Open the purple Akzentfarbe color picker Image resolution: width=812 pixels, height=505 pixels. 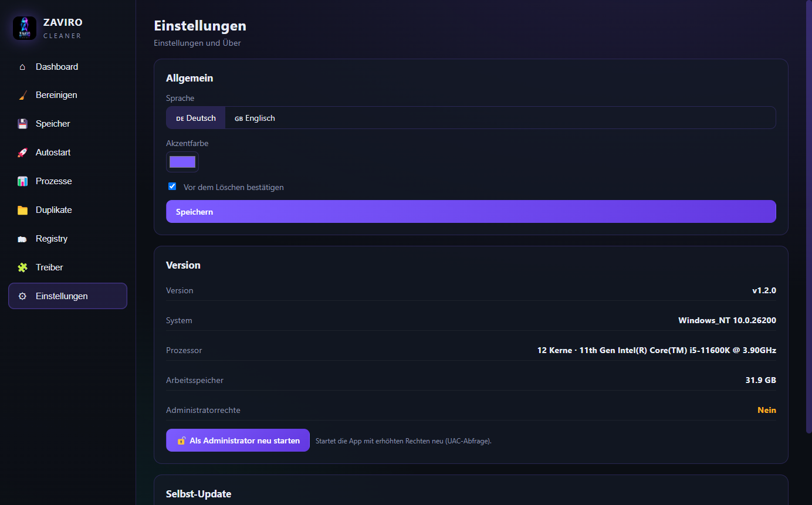182,162
